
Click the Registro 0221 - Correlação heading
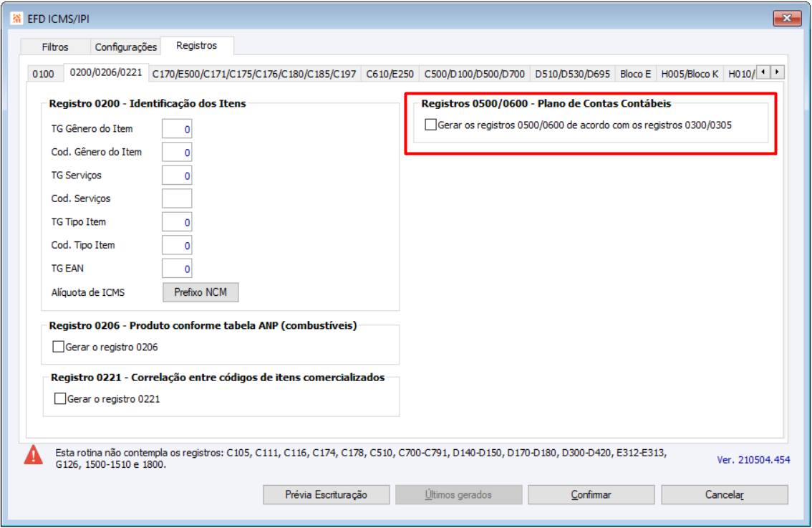click(218, 378)
